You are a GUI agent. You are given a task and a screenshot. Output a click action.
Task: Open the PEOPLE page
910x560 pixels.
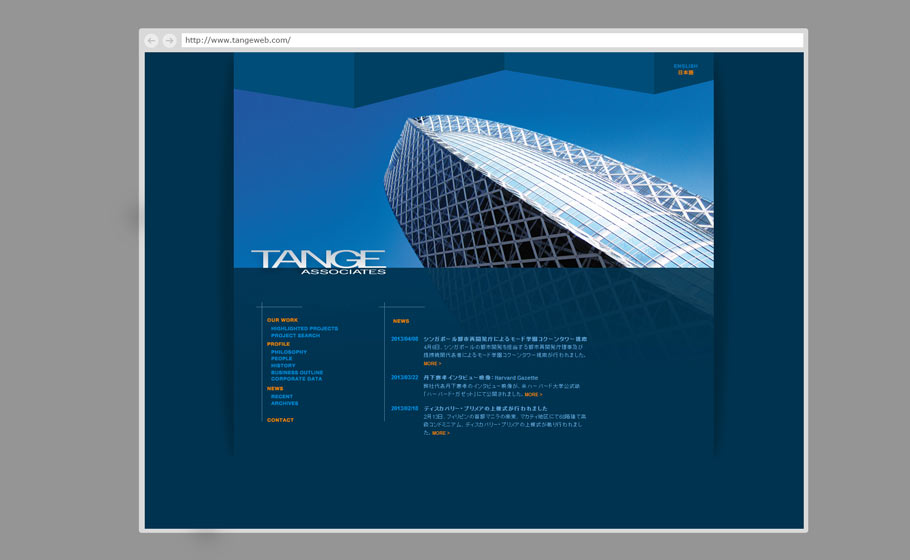281,359
